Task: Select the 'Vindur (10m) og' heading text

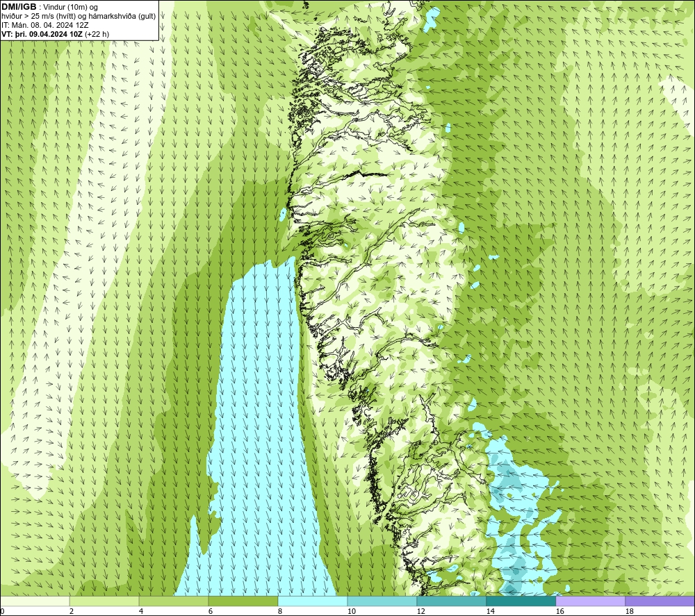Action: 70,8
